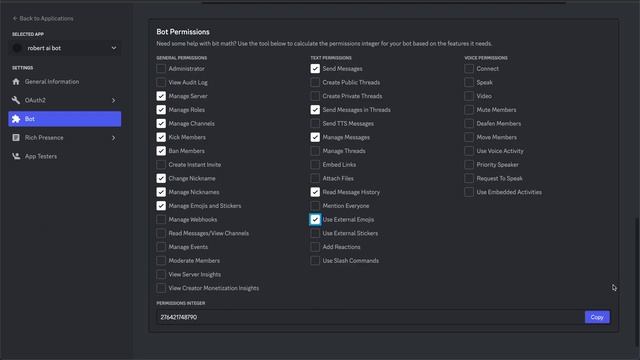The height and width of the screenshot is (360, 640).
Task: Click the Rich Presence icon
Action: coord(16,138)
